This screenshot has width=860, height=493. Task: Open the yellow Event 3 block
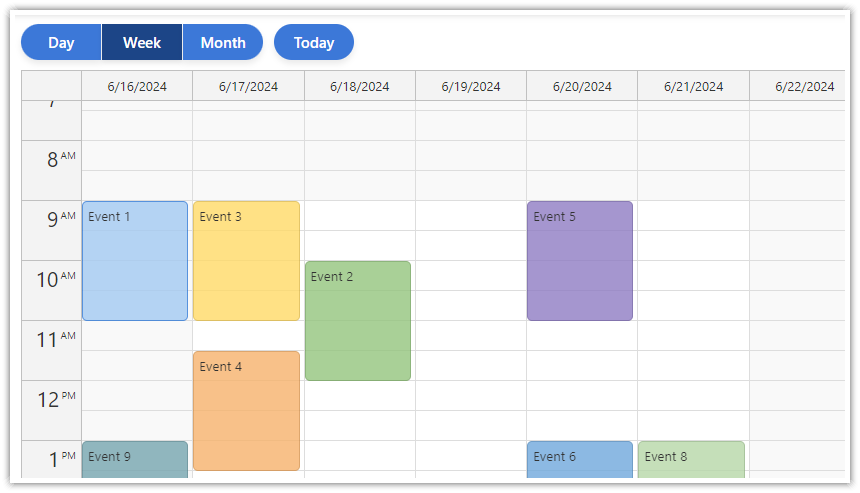(x=246, y=261)
